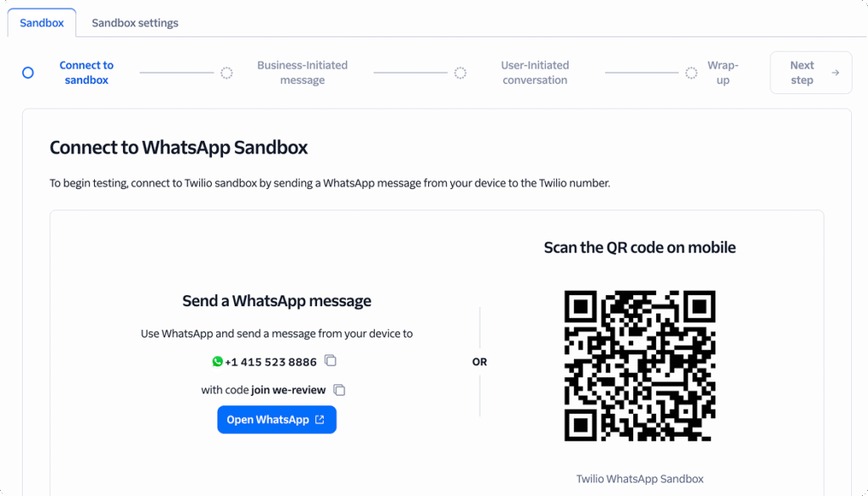Click the sandbox QR code image

640,365
